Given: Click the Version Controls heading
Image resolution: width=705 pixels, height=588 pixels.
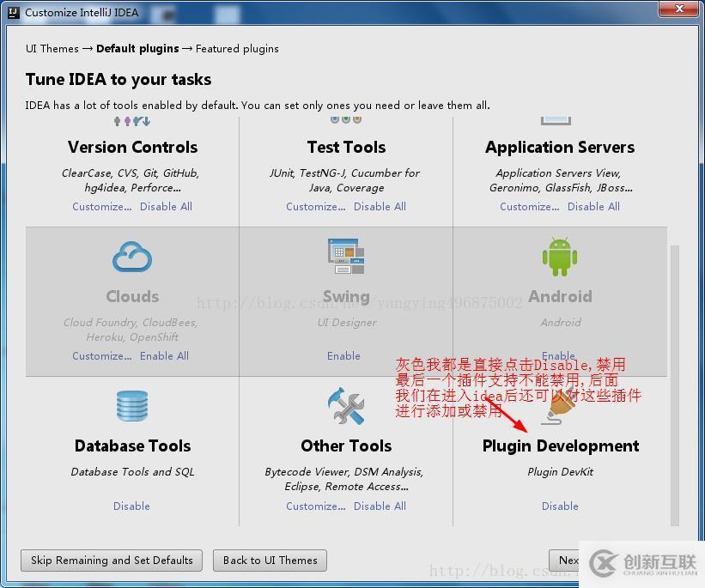Looking at the screenshot, I should coord(132,148).
